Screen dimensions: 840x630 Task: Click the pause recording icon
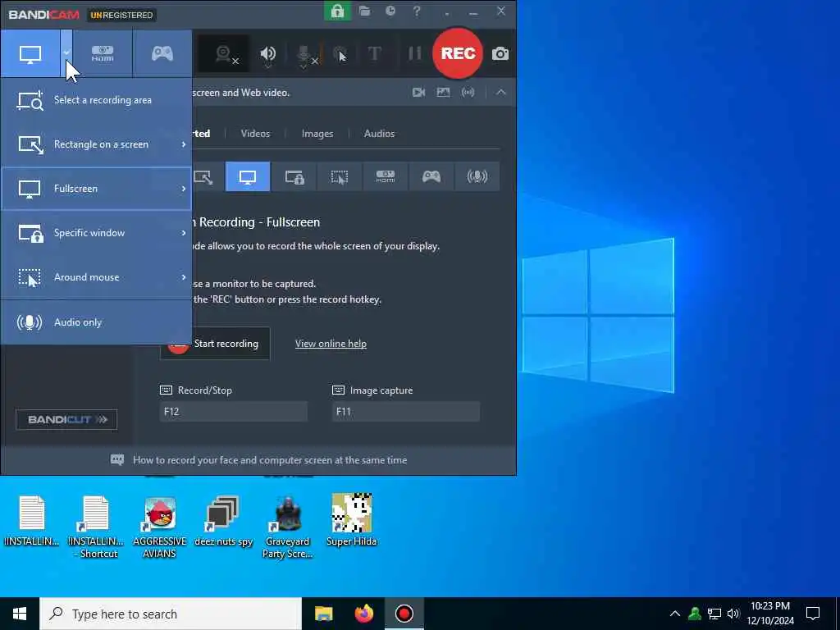[414, 53]
